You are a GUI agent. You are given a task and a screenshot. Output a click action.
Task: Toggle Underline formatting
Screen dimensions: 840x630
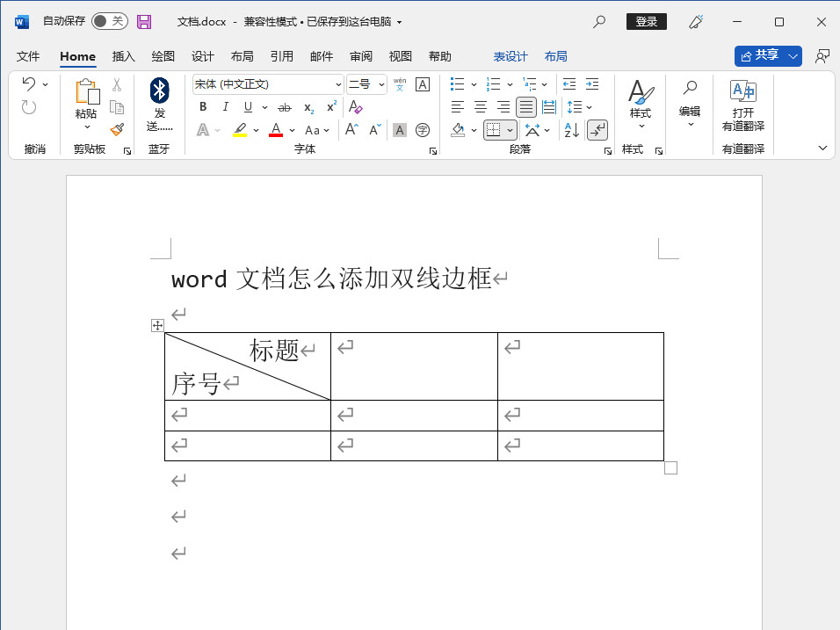(248, 107)
